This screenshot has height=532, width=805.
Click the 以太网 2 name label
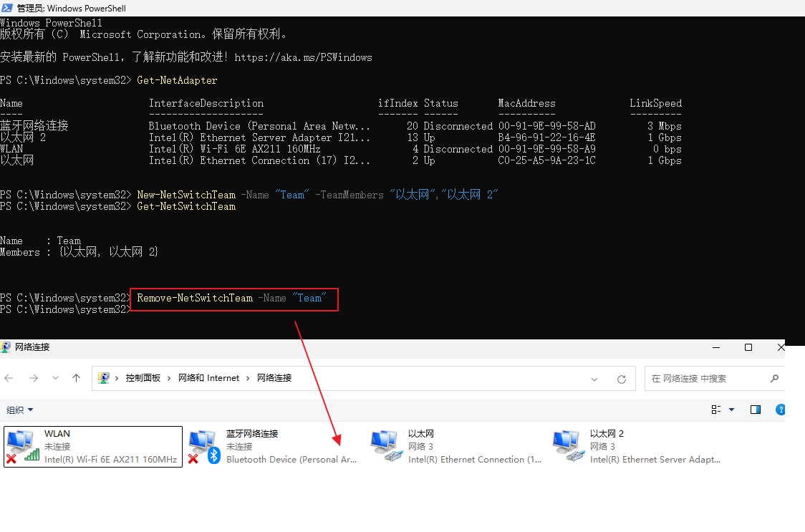click(607, 434)
